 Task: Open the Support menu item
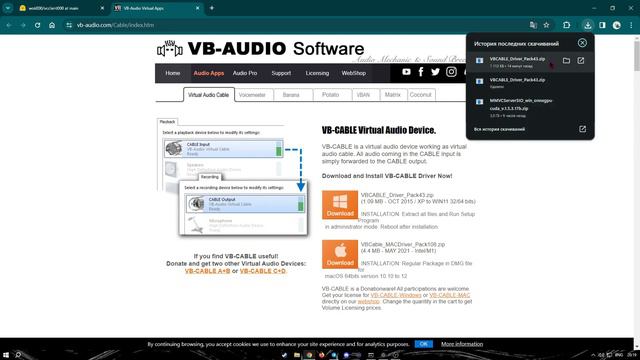(x=281, y=73)
